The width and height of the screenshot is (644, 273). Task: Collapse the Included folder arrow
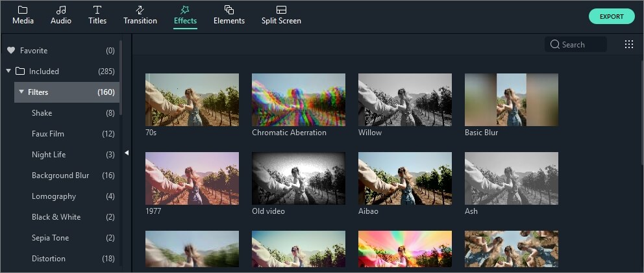tap(8, 71)
